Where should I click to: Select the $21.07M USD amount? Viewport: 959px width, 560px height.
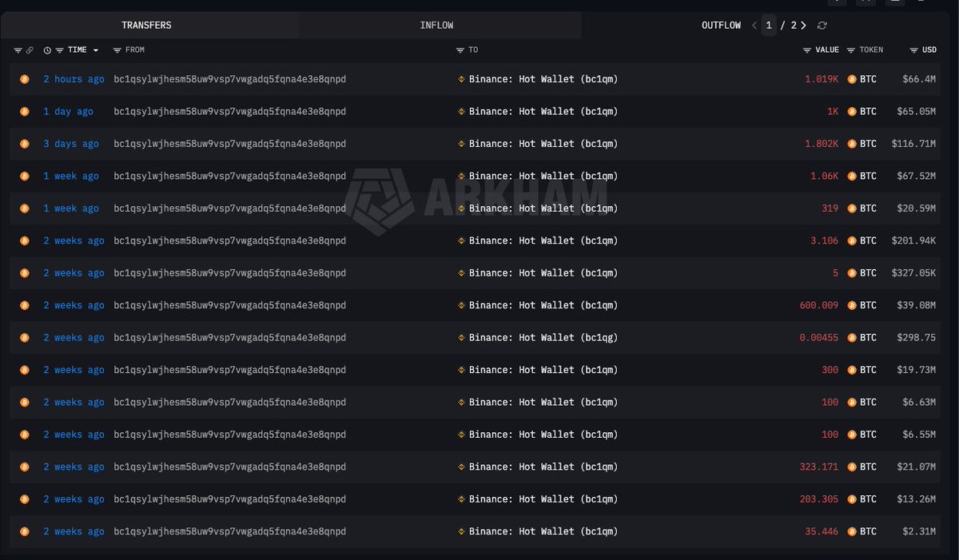click(917, 467)
